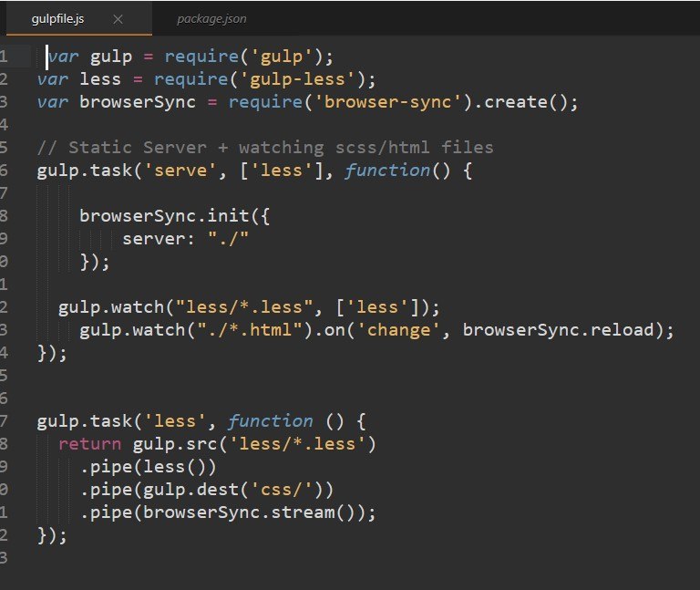Image resolution: width=700 pixels, height=590 pixels.
Task: Click the function keyword in serve task
Action: (x=387, y=171)
